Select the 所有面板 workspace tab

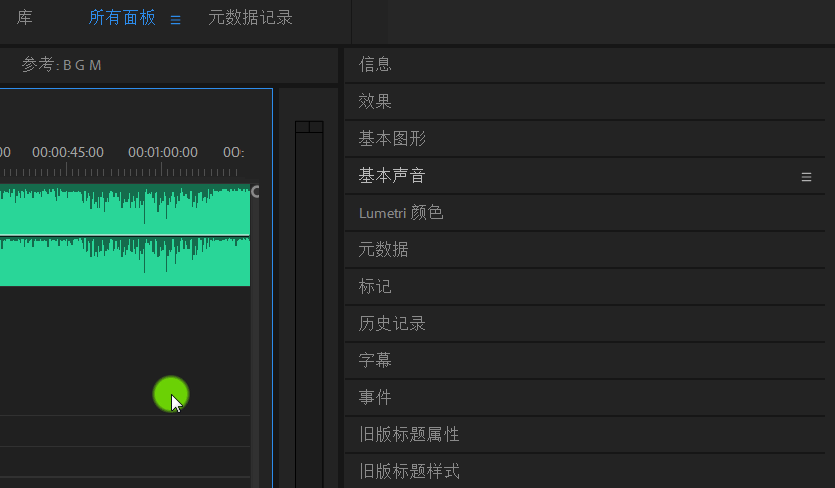(x=122, y=18)
